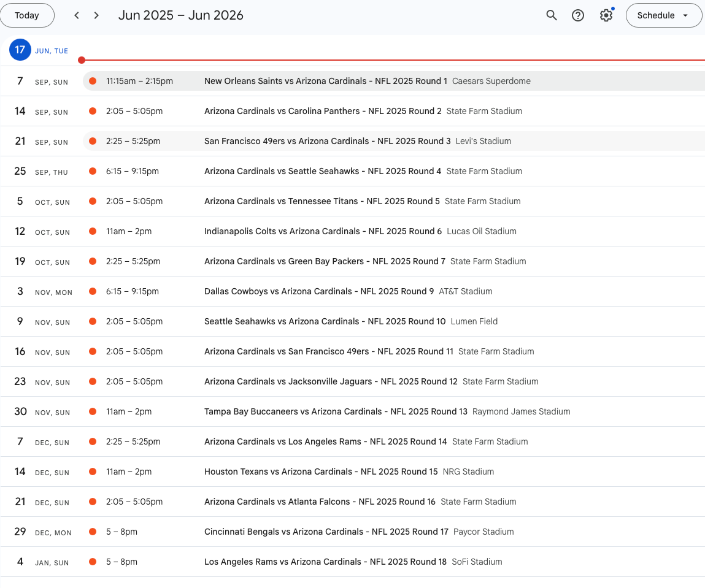The height and width of the screenshot is (588, 705).
Task: Click the orange dot for Round 2 Panthers game
Action: click(93, 111)
